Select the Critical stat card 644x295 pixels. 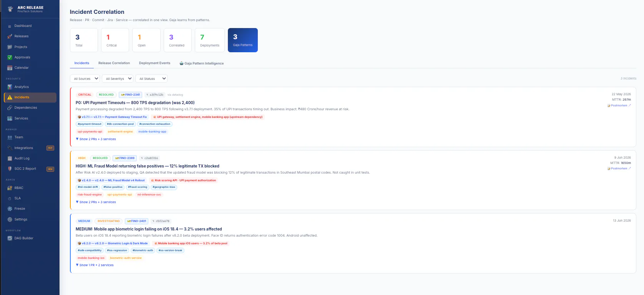(115, 40)
